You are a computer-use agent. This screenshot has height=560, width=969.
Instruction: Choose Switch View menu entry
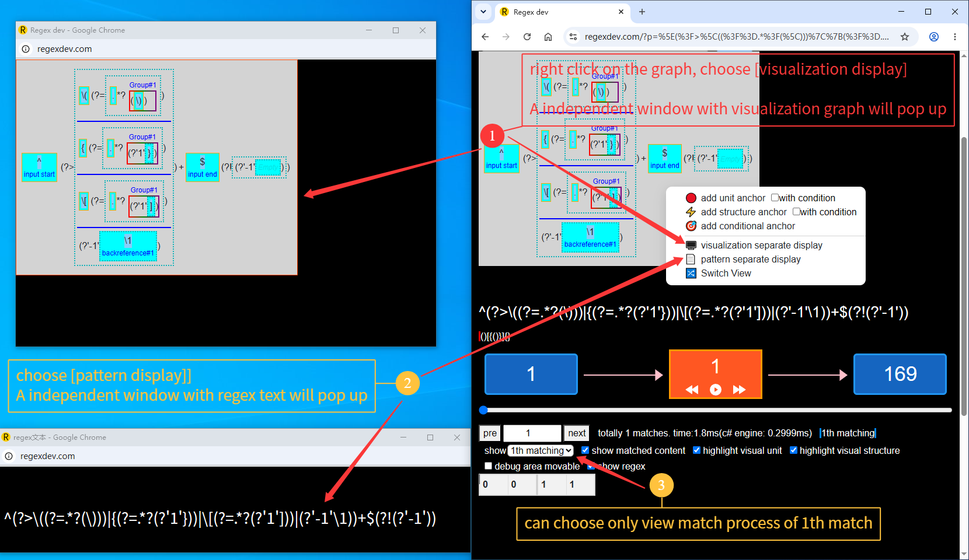pyautogui.click(x=726, y=274)
